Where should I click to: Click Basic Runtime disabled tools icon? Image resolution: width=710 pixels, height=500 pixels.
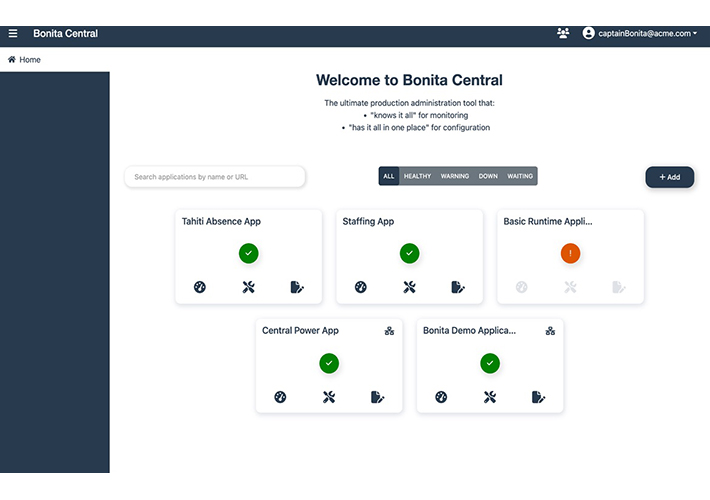[x=571, y=287]
